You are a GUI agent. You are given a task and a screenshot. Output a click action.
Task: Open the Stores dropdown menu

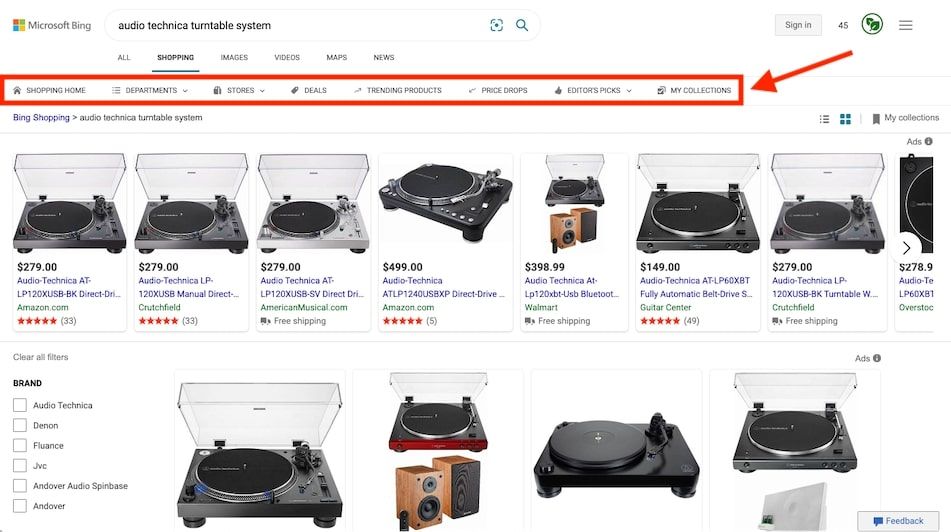(x=239, y=90)
